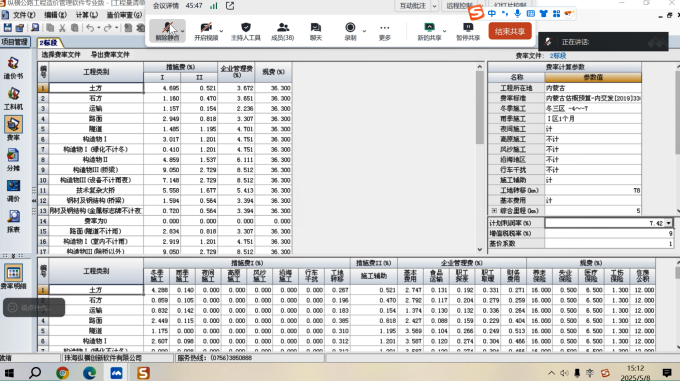Expand the 综合里程 tree row
Image resolution: width=680 pixels, height=381 pixels.
[494, 211]
